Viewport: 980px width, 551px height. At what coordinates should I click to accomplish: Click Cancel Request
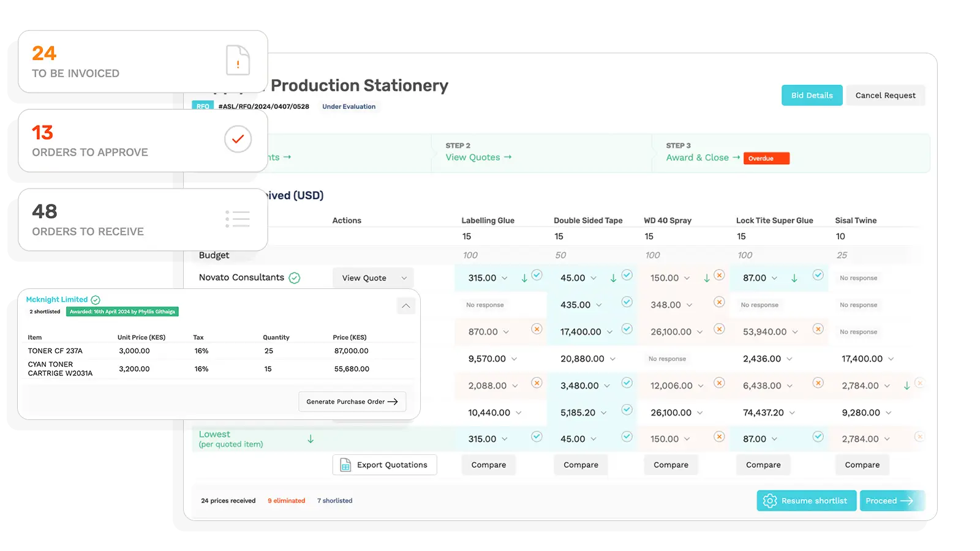click(886, 95)
